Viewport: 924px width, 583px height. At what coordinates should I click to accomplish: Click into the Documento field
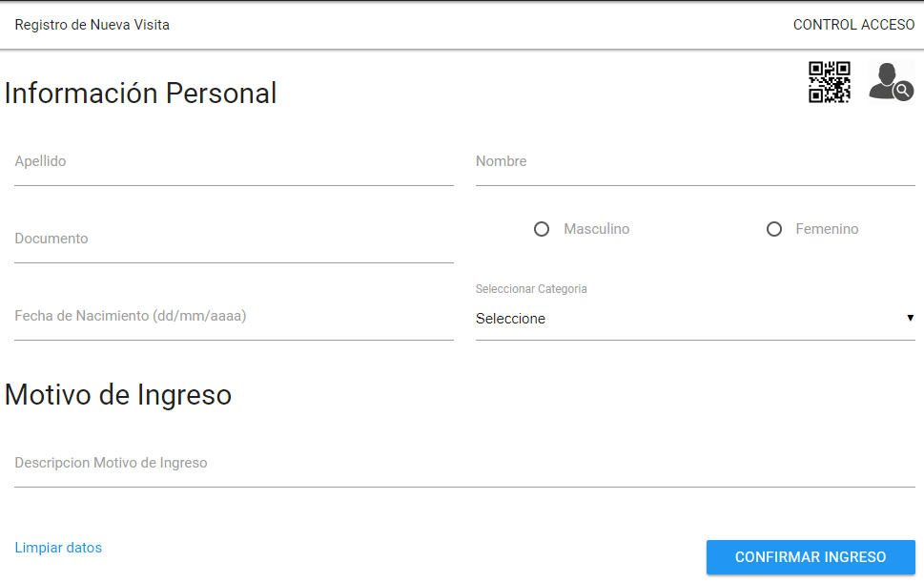tap(234, 239)
